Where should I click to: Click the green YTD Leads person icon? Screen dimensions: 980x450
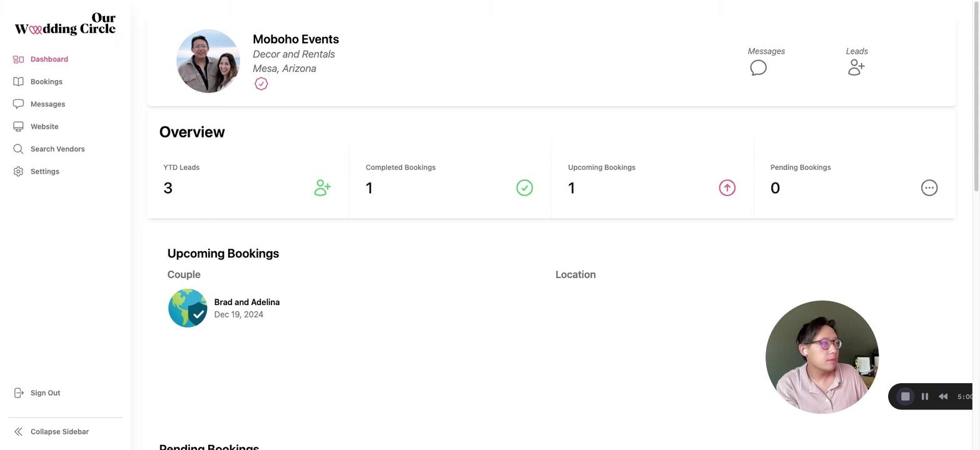[x=322, y=187]
